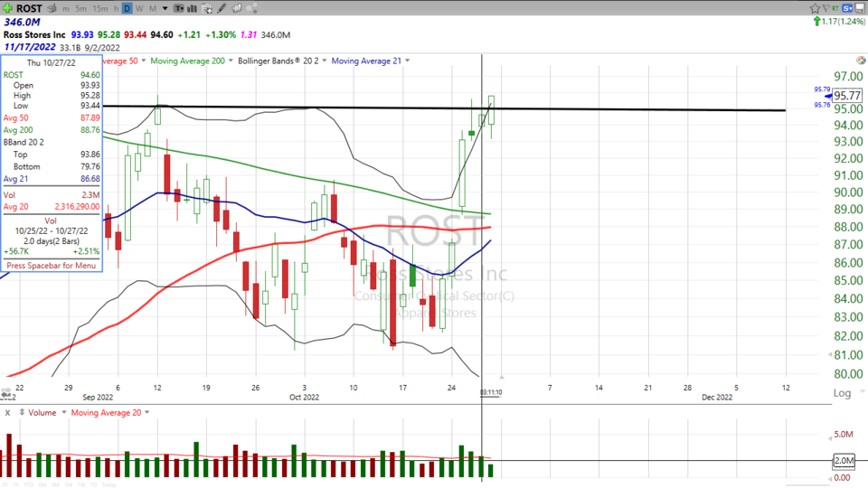This screenshot has width=868, height=488.
Task: Switch to 5m timeframe
Action: click(80, 9)
